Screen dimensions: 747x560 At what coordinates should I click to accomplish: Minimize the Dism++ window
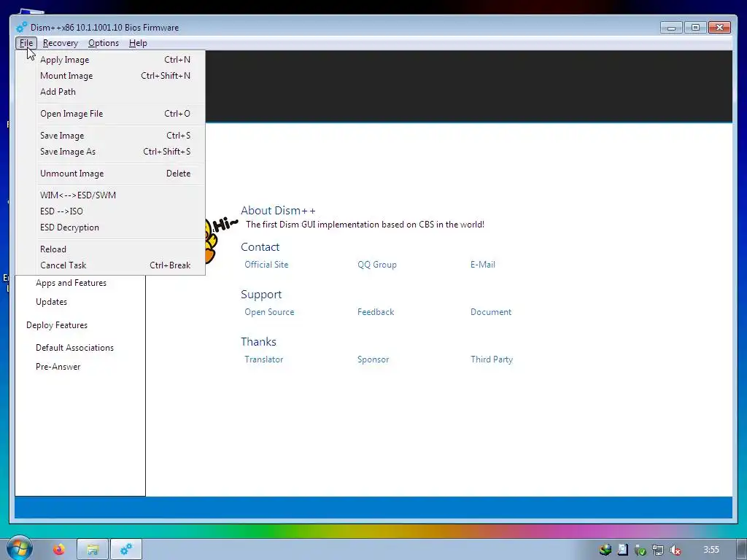[x=671, y=28]
